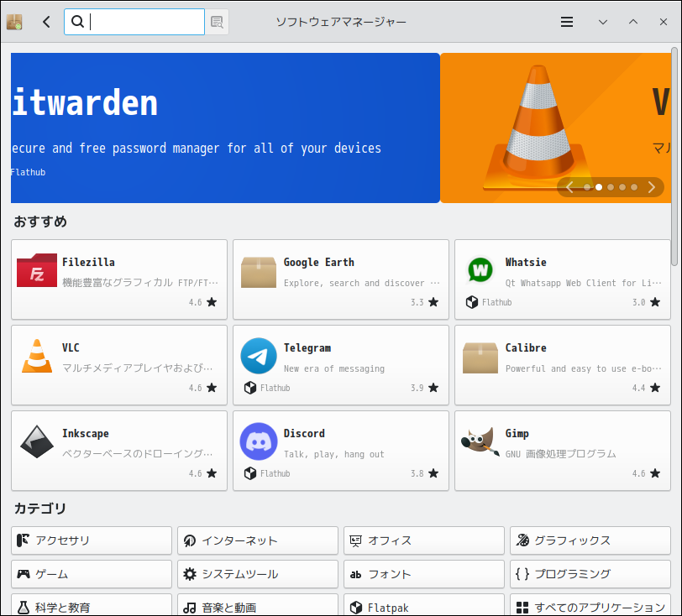Click Calibre 4.4 rating star
The height and width of the screenshot is (616, 682).
655,388
